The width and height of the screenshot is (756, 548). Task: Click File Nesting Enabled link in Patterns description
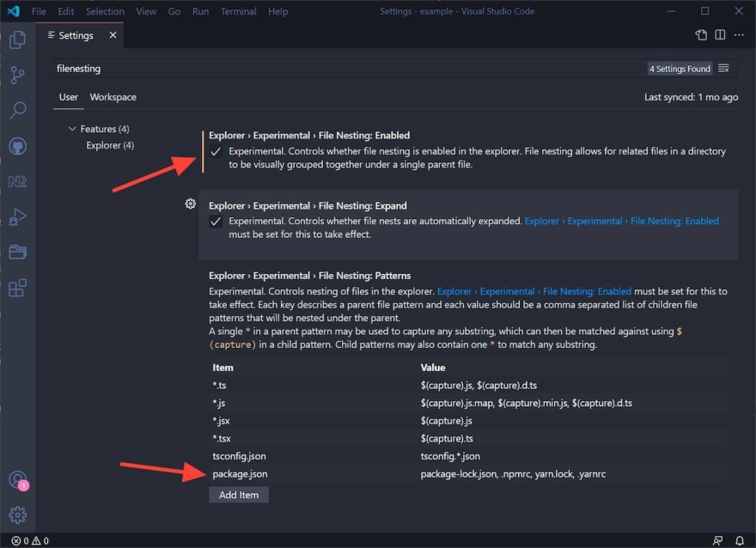tap(533, 291)
